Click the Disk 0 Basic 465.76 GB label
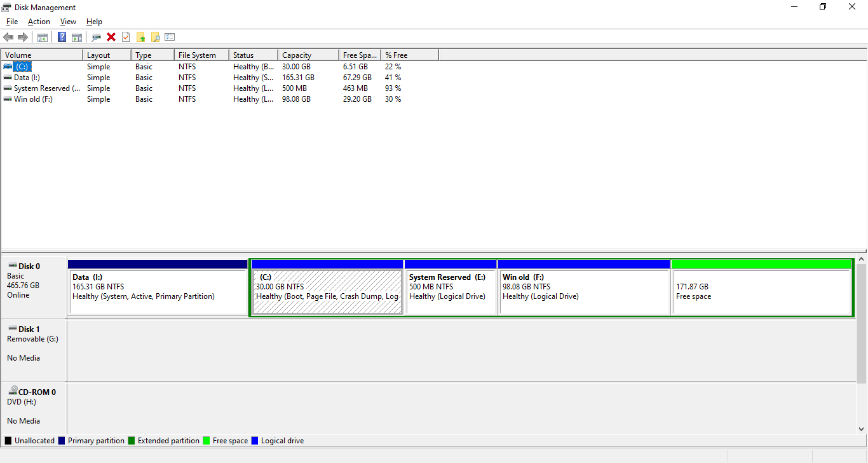The image size is (868, 463). click(x=34, y=287)
